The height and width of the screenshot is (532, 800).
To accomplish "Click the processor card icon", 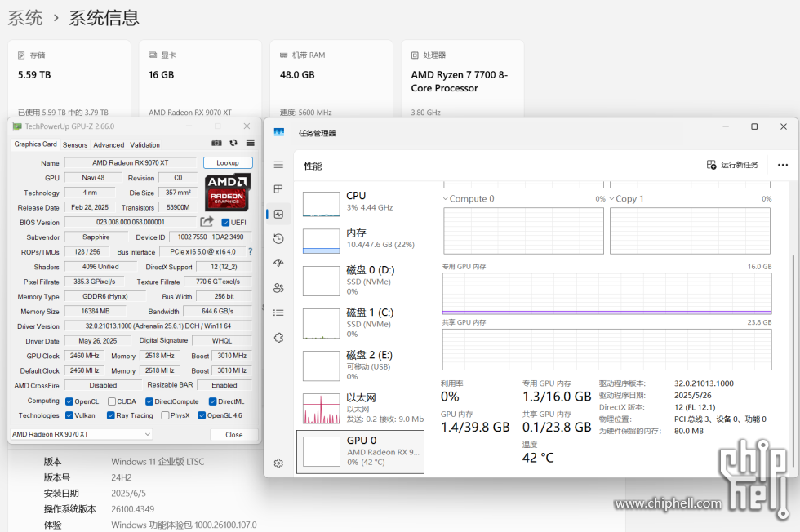I will 415,55.
